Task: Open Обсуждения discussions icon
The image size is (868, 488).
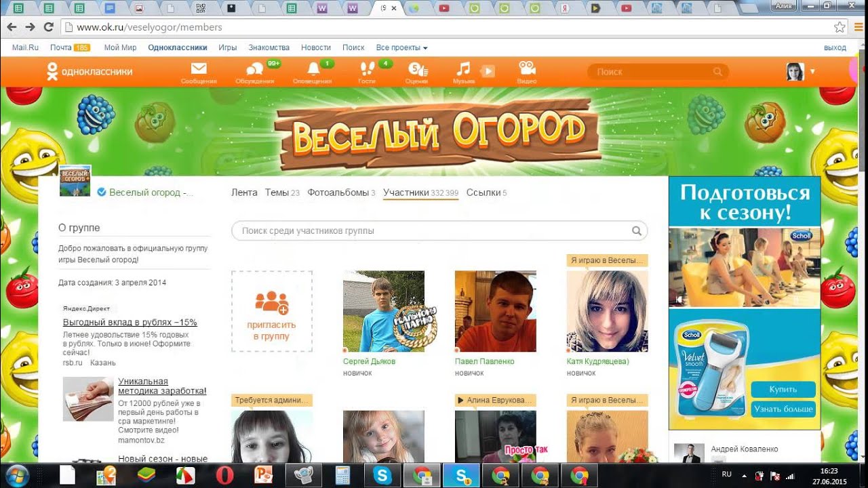Action: coord(254,69)
